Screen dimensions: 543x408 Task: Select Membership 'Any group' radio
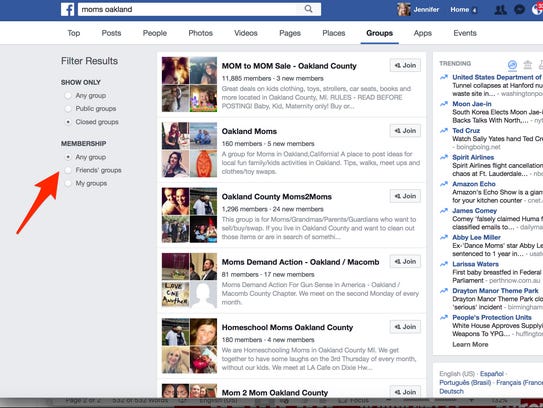(68, 157)
